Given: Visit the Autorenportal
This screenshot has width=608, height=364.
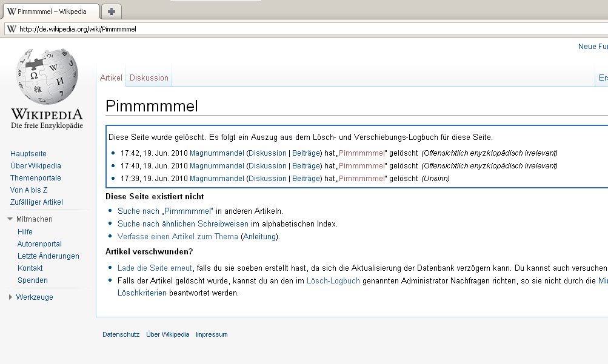Looking at the screenshot, I should tap(39, 244).
